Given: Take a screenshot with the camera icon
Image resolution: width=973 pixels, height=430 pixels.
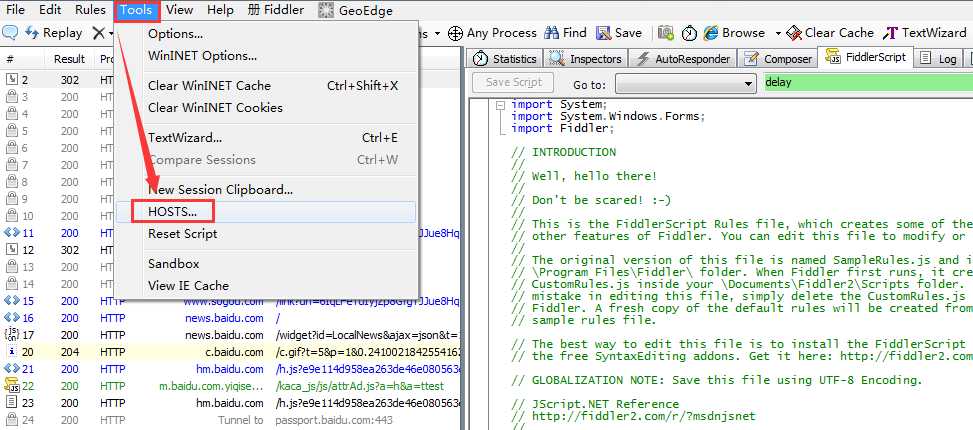Looking at the screenshot, I should point(666,33).
